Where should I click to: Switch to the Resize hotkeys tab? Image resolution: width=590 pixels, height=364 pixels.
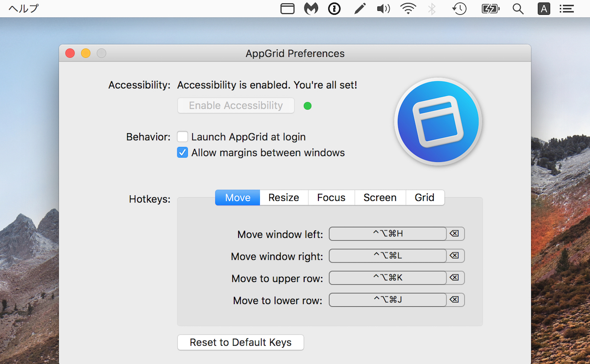tap(284, 197)
